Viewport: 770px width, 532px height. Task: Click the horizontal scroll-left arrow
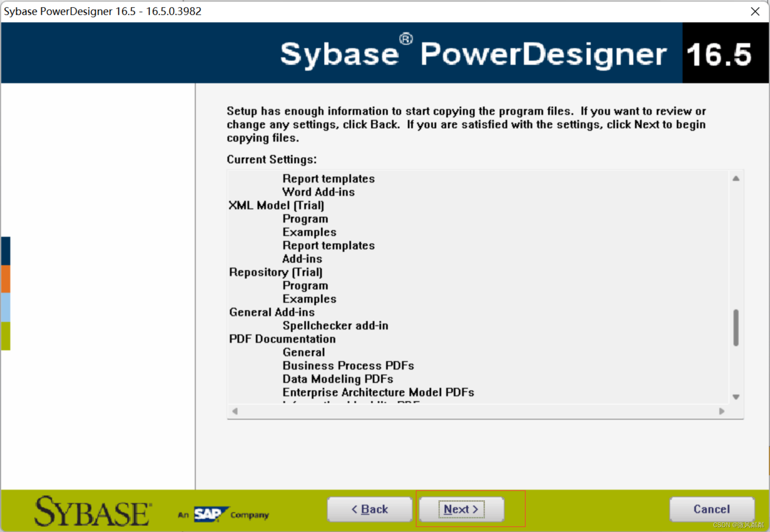coord(235,411)
